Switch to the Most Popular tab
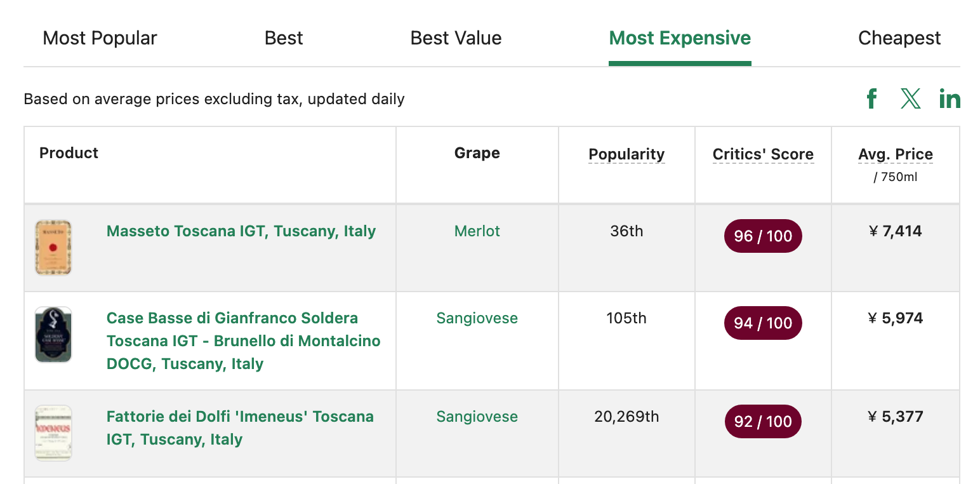The width and height of the screenshot is (980, 484). 100,38
